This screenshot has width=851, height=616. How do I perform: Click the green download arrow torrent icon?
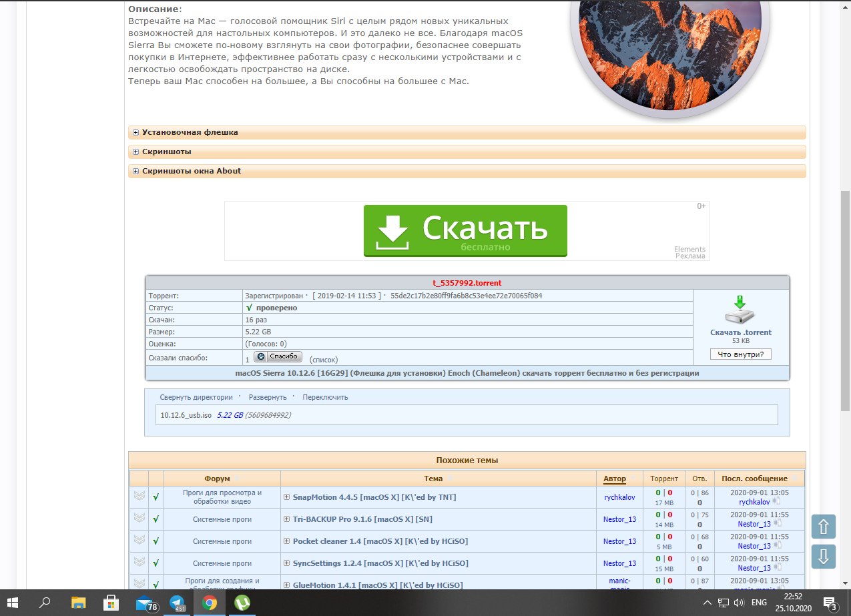pos(740,310)
